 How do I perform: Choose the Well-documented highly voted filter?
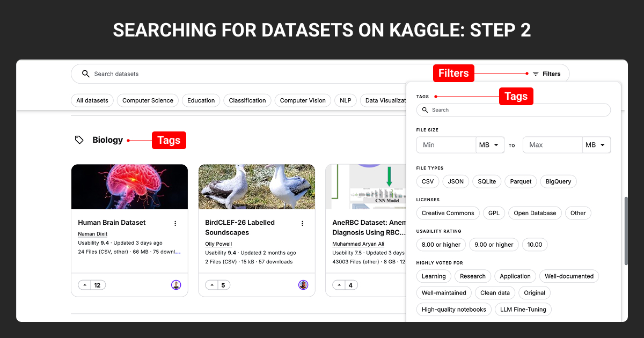coord(569,276)
